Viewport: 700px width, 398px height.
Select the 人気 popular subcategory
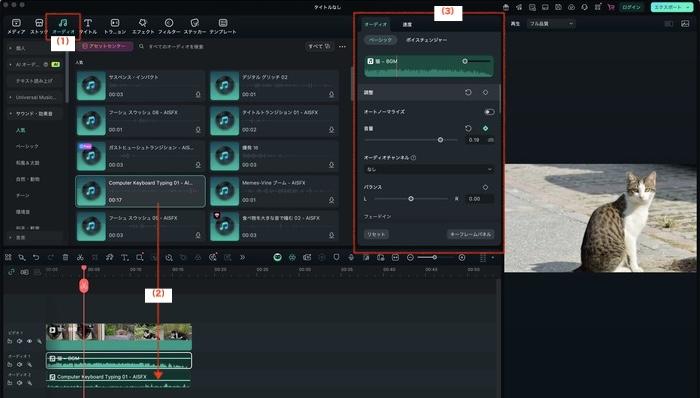point(21,130)
